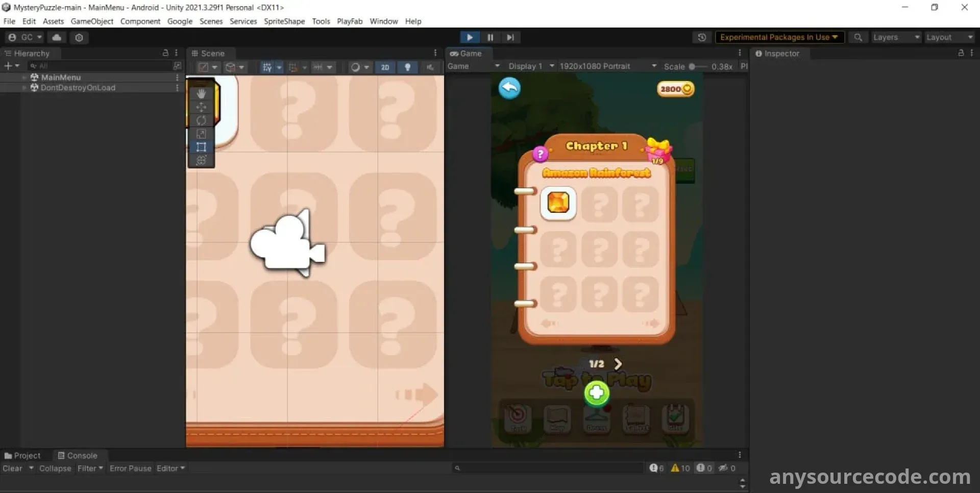
Task: Toggle 2D mode in Scene view
Action: 385,67
